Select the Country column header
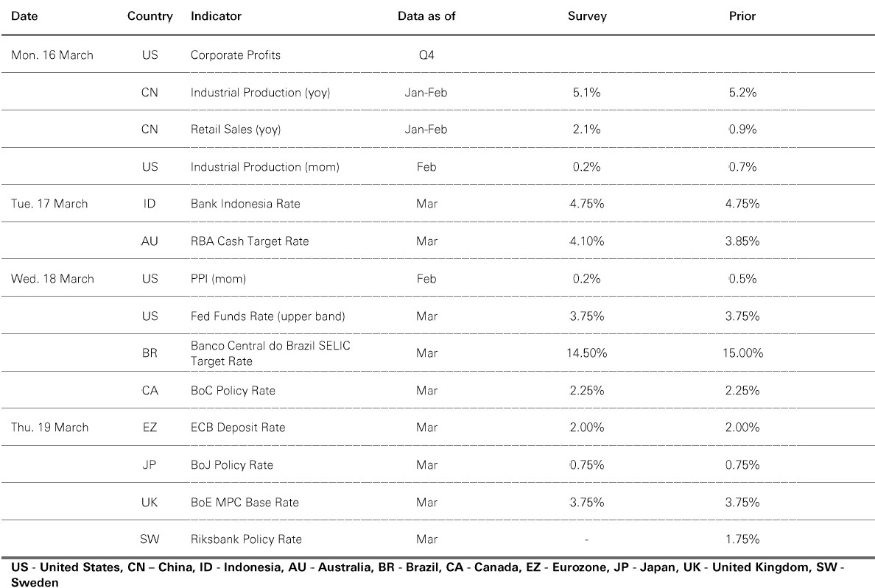Screen dimensions: 875x588 tap(150, 16)
